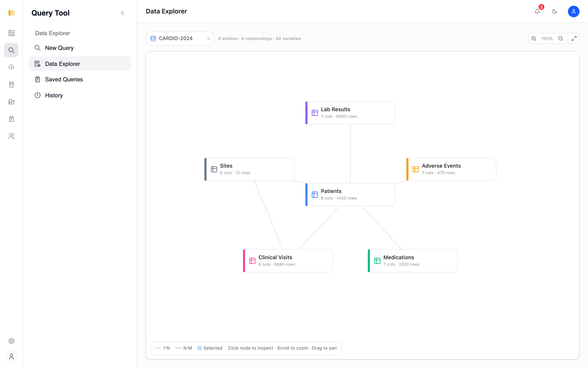Open notifications bell with 3 badge
588x368 pixels.
pyautogui.click(x=537, y=11)
